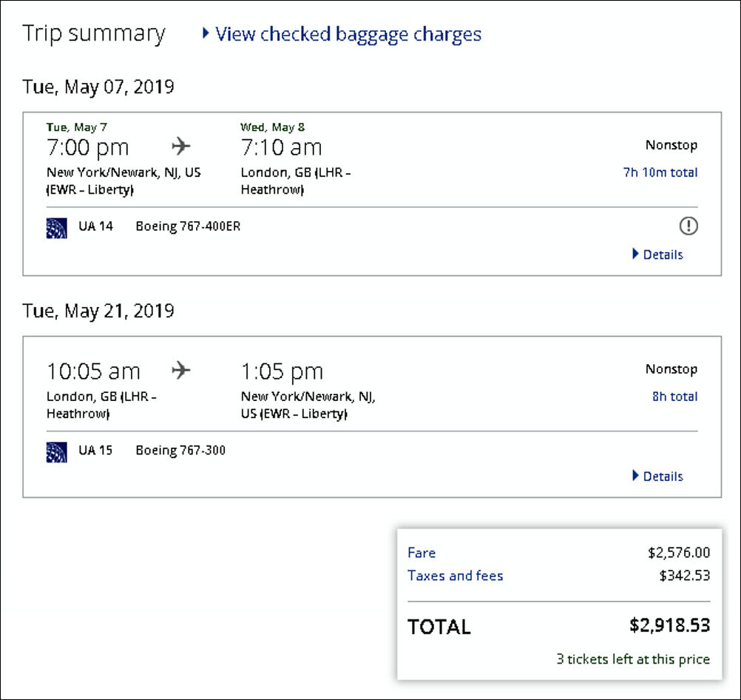Expand Details for the May 7 flight
The width and height of the screenshot is (741, 700).
(657, 255)
